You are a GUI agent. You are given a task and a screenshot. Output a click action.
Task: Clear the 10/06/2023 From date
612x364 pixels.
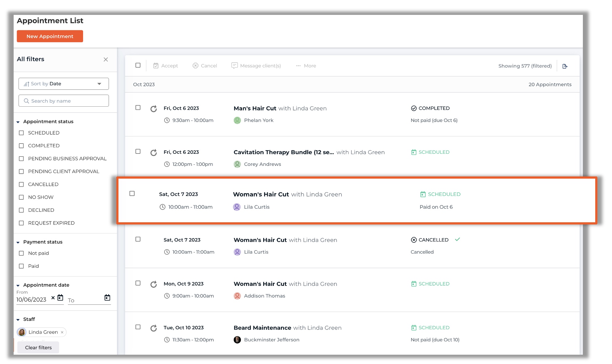pyautogui.click(x=53, y=298)
